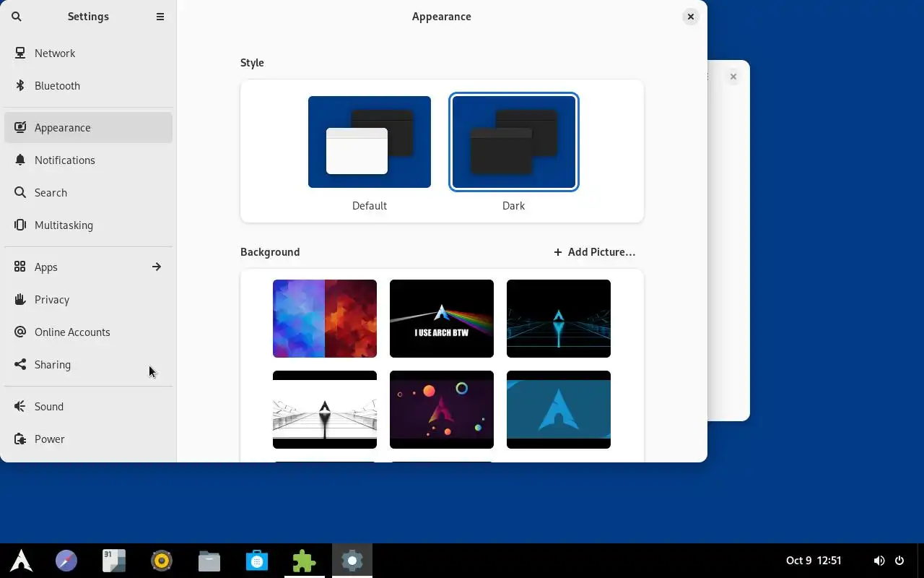Viewport: 924px width, 578px height.
Task: Open the power menu in the system tray
Action: click(x=899, y=561)
